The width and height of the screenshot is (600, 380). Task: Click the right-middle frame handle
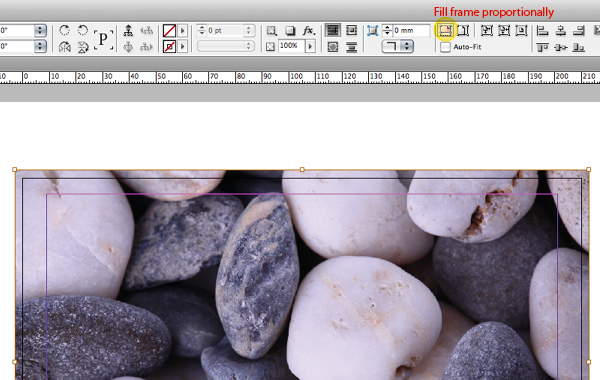(x=589, y=362)
